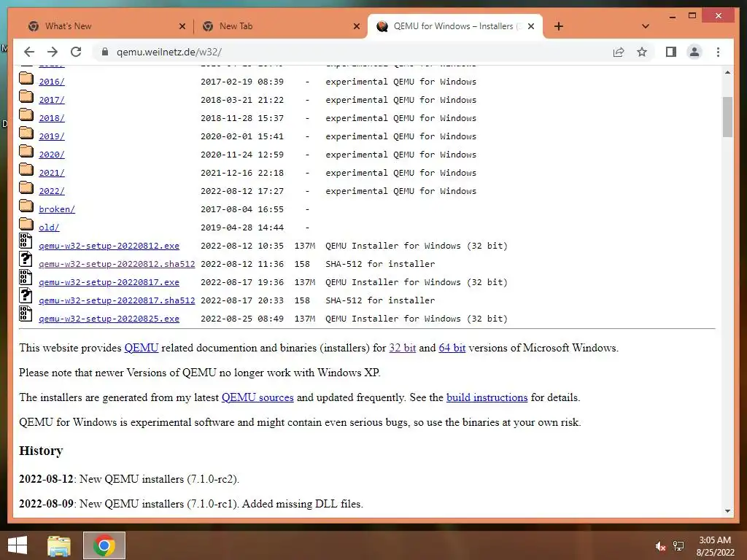Open the 2020/ folder link

click(x=52, y=155)
